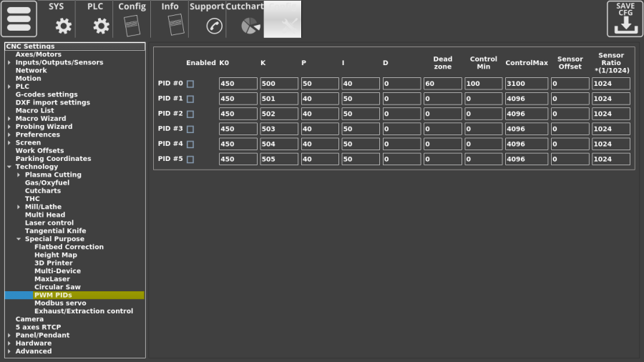Image resolution: width=644 pixels, height=362 pixels.
Task: Open Modbus servo settings
Action: [60, 303]
